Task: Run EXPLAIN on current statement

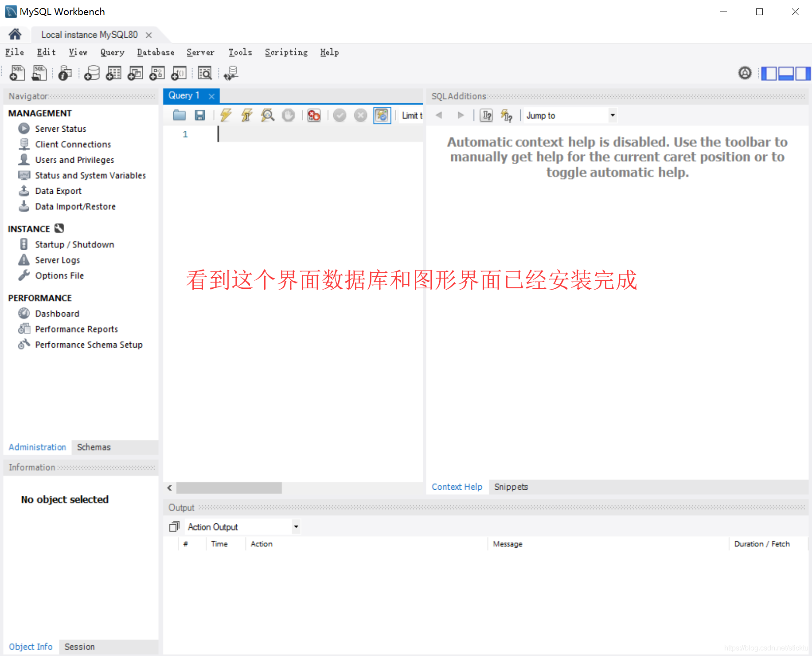Action: (x=267, y=115)
